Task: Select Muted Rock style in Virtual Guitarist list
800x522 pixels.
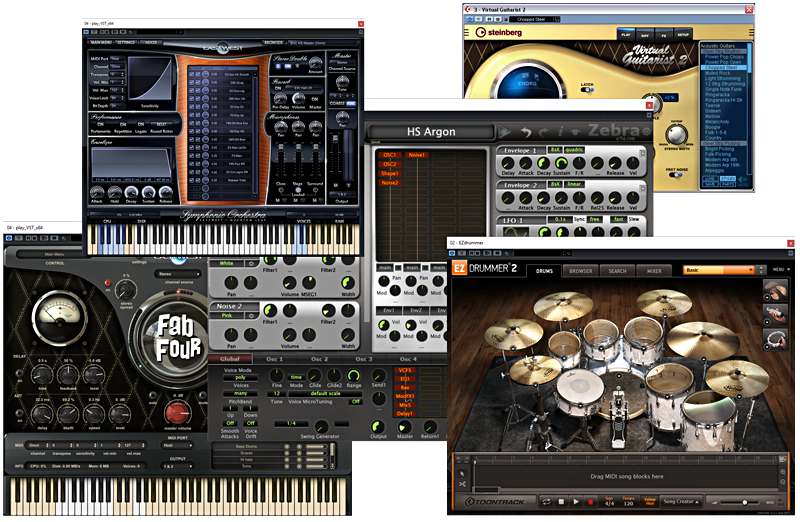Action: (x=718, y=73)
